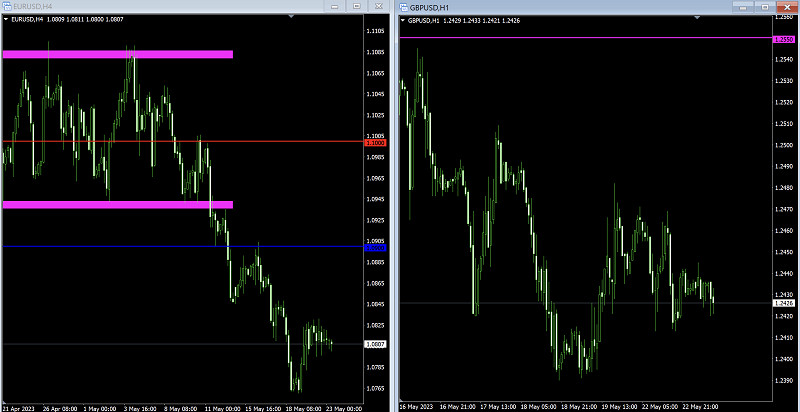Select the blue horizontal line on EURUSD chart
This screenshot has height=412, width=800.
[150, 246]
